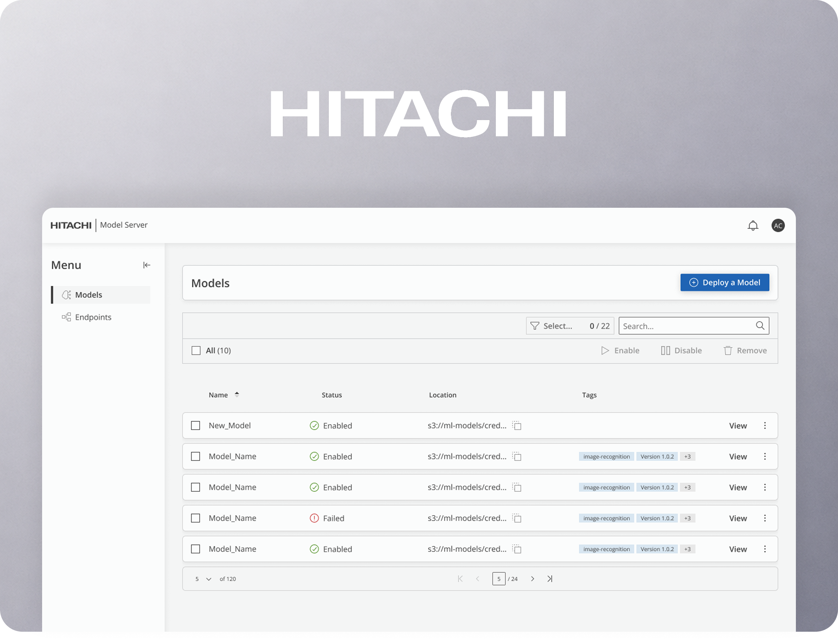Check the Failed model row checkbox

pyautogui.click(x=195, y=518)
